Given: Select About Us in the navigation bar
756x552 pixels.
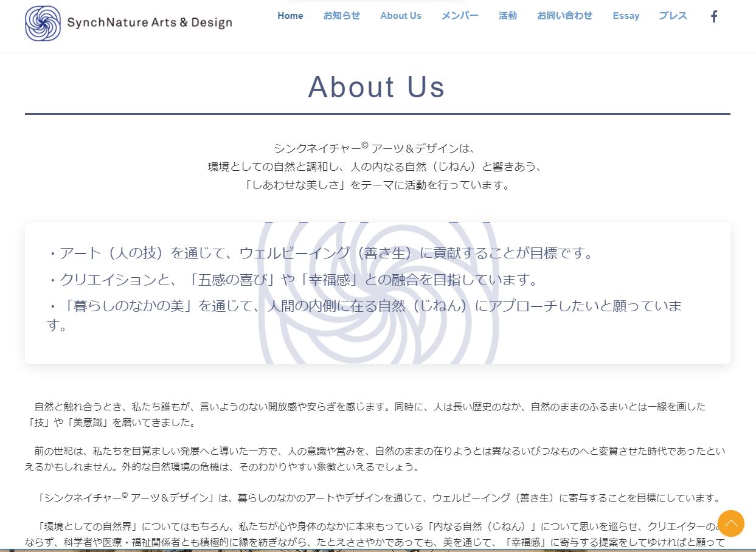Looking at the screenshot, I should click(x=400, y=16).
